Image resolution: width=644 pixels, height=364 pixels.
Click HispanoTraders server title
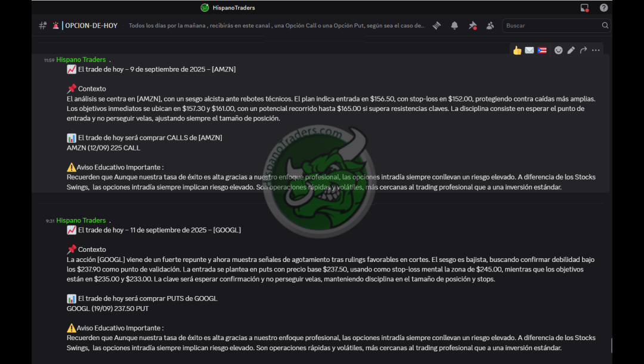click(234, 8)
